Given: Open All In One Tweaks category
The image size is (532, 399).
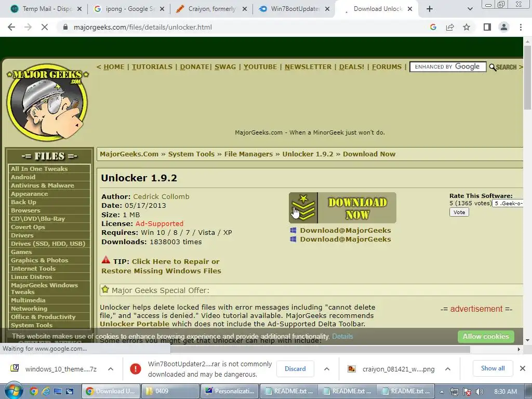Looking at the screenshot, I should [39, 169].
